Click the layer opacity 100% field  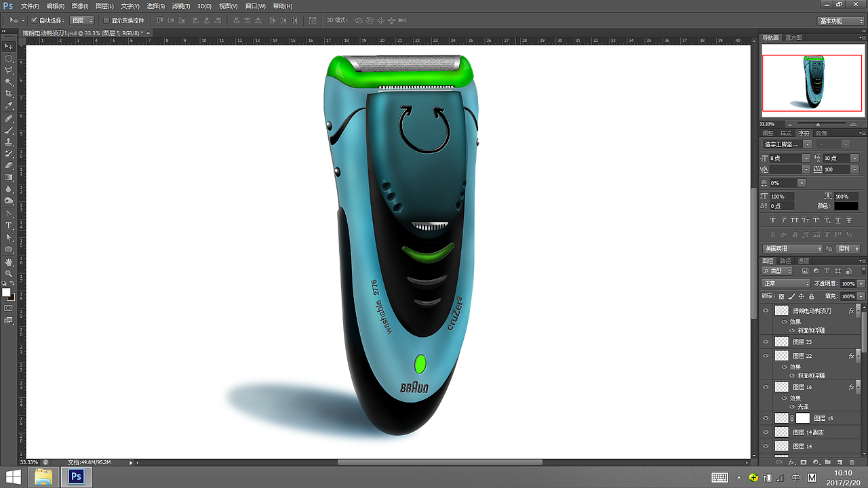click(x=848, y=283)
